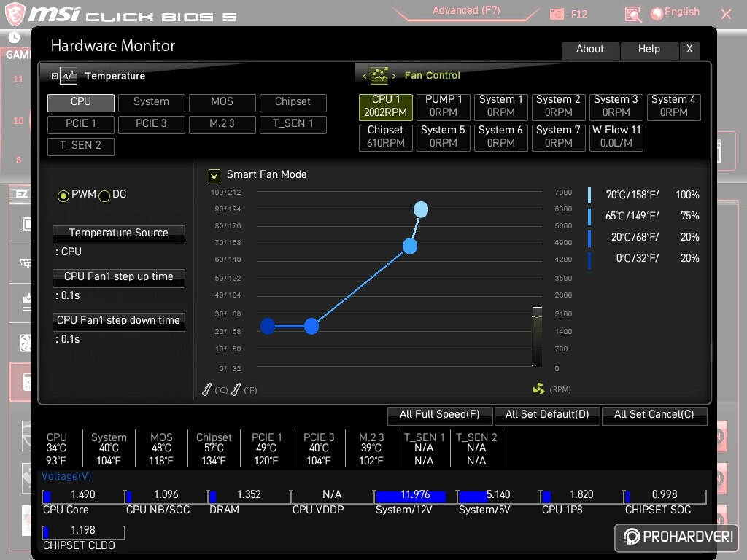Screen dimensions: 747x560
Task: Click the current fan RPM gauge bar
Action: [x=537, y=337]
